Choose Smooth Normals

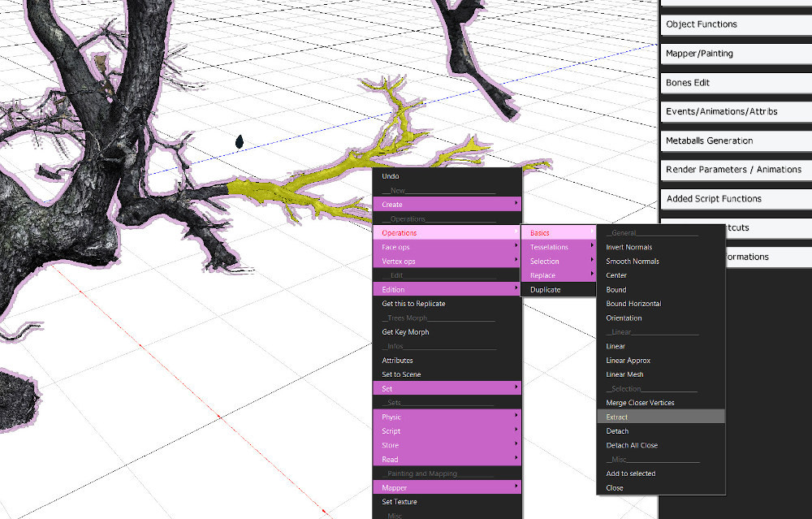tap(661, 261)
